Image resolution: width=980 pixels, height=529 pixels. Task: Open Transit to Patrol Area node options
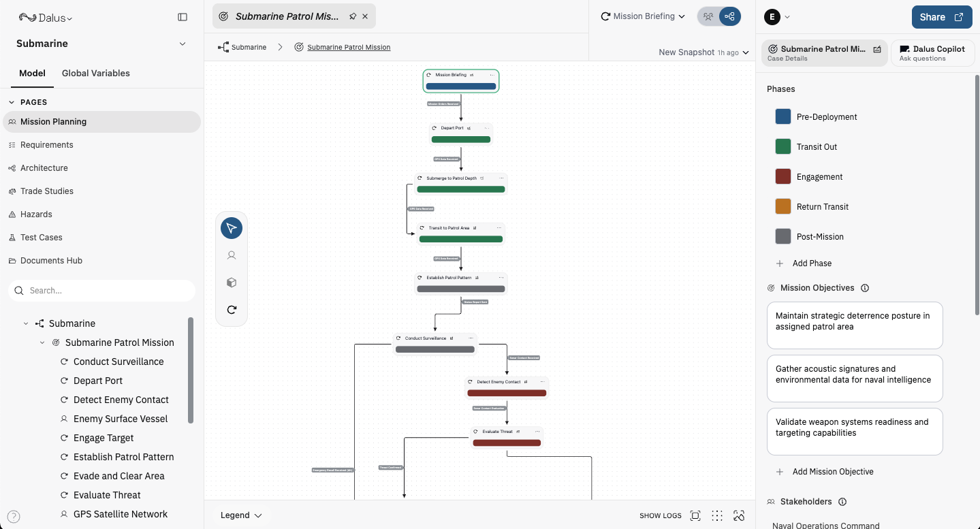pyautogui.click(x=499, y=228)
